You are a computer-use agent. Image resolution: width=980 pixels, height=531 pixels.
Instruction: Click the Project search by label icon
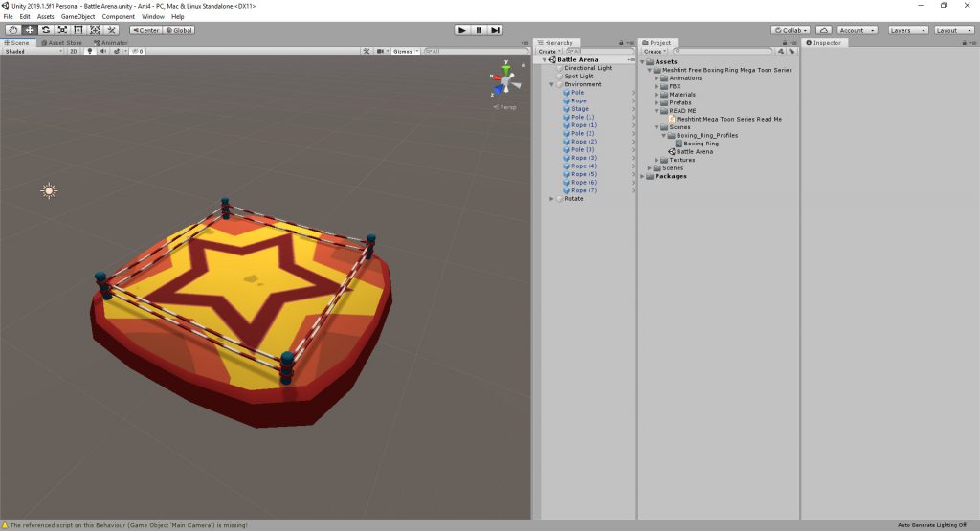[791, 52]
